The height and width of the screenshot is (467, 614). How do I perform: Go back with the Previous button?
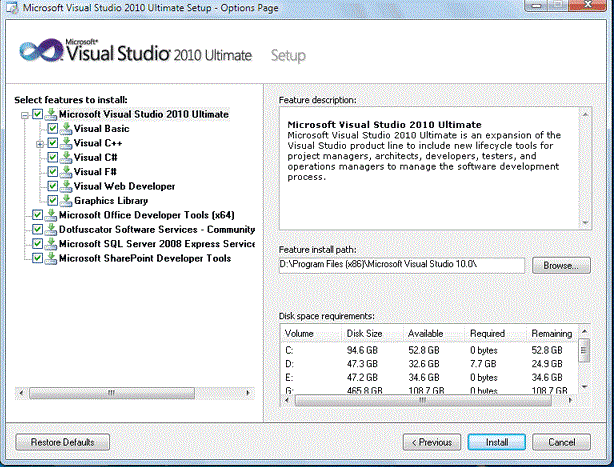coord(432,442)
